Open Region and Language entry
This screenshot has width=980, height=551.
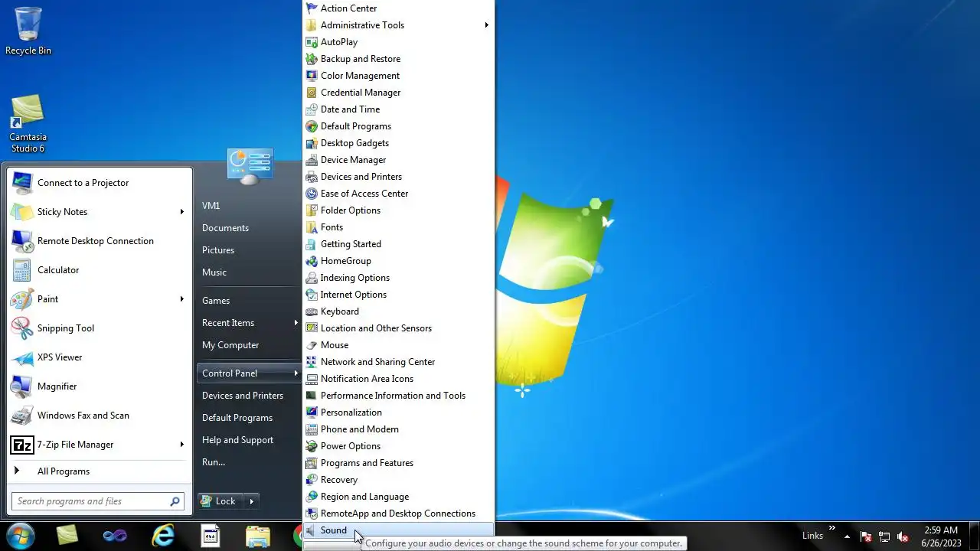tap(399, 497)
